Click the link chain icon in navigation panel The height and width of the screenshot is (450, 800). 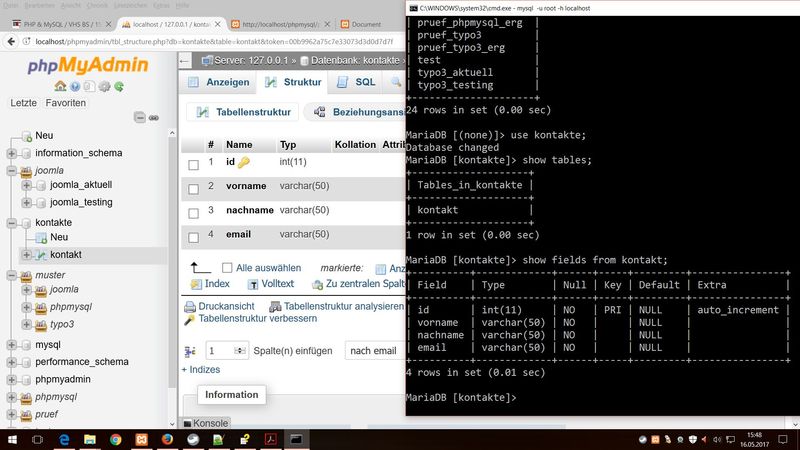154,118
